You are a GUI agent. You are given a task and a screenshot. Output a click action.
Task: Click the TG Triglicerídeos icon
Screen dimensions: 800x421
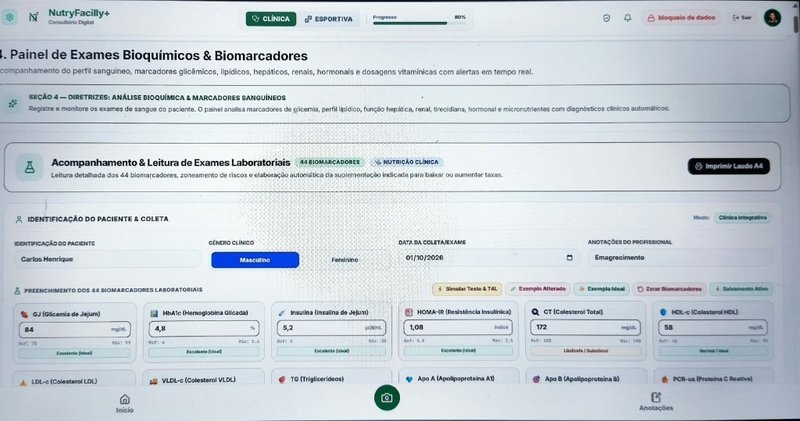click(x=282, y=380)
